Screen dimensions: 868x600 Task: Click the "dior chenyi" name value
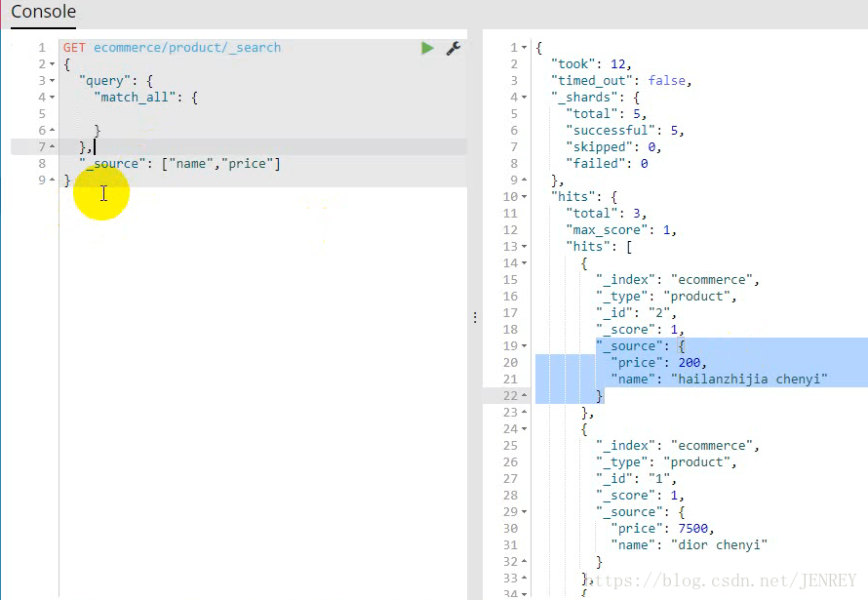click(x=719, y=545)
